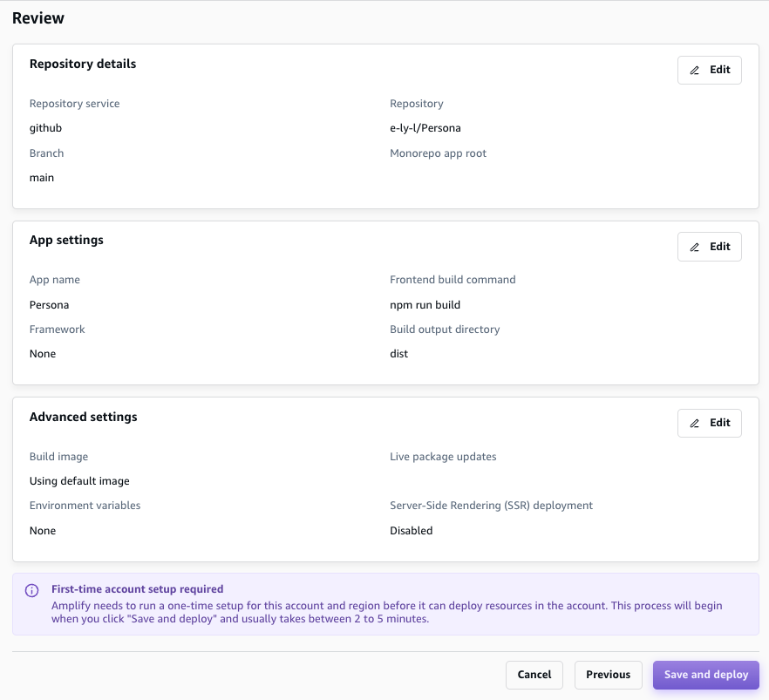Image resolution: width=769 pixels, height=700 pixels.
Task: Select the Using default image text
Action: (x=79, y=481)
